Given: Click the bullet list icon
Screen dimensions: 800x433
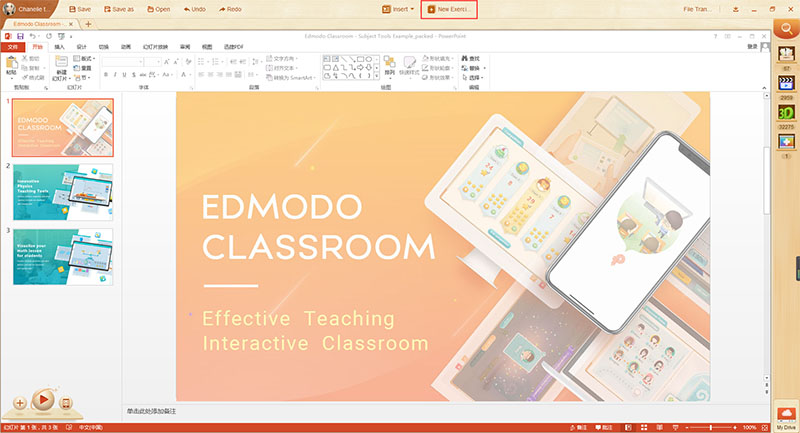Looking at the screenshot, I should pyautogui.click(x=203, y=62).
